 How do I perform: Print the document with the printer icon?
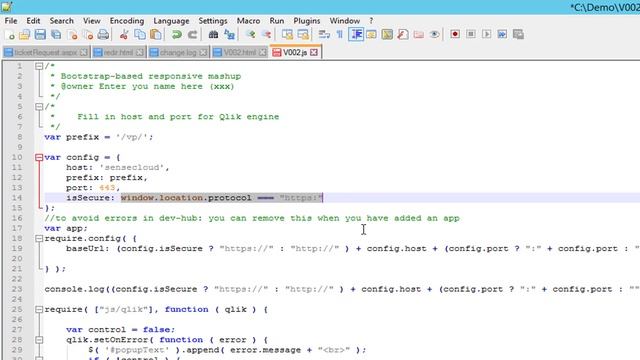pyautogui.click(x=103, y=35)
